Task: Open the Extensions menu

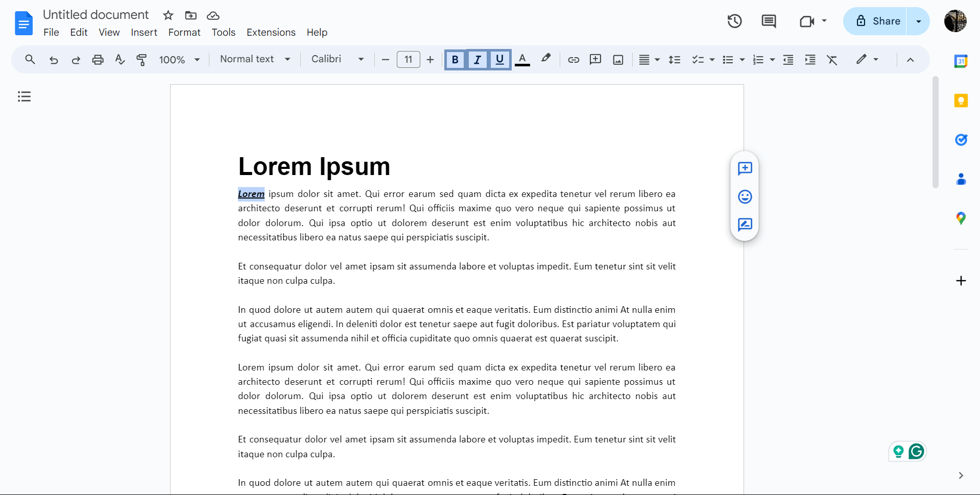Action: tap(271, 32)
